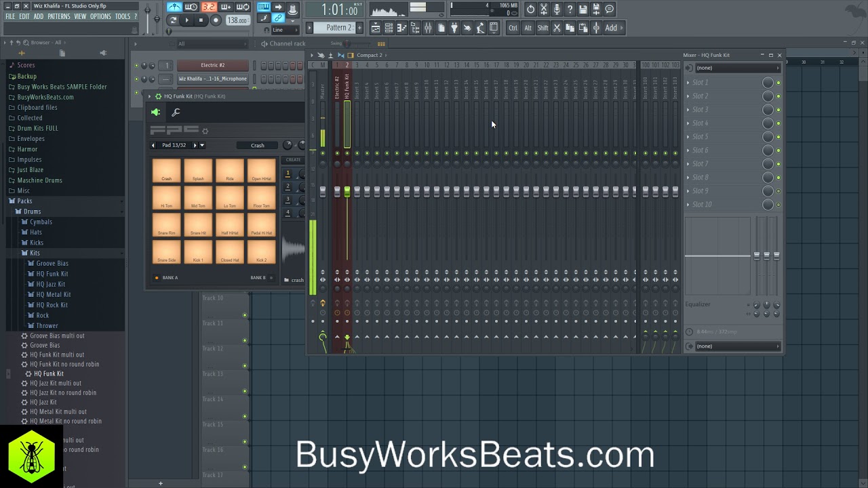Open the EDIT menu

point(24,16)
